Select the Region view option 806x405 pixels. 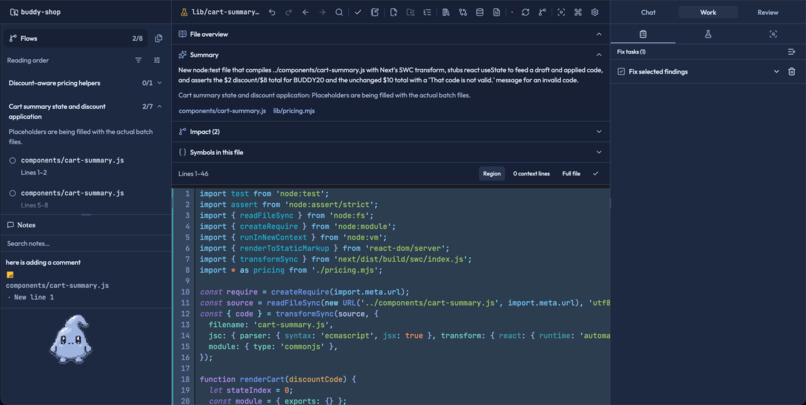click(491, 174)
